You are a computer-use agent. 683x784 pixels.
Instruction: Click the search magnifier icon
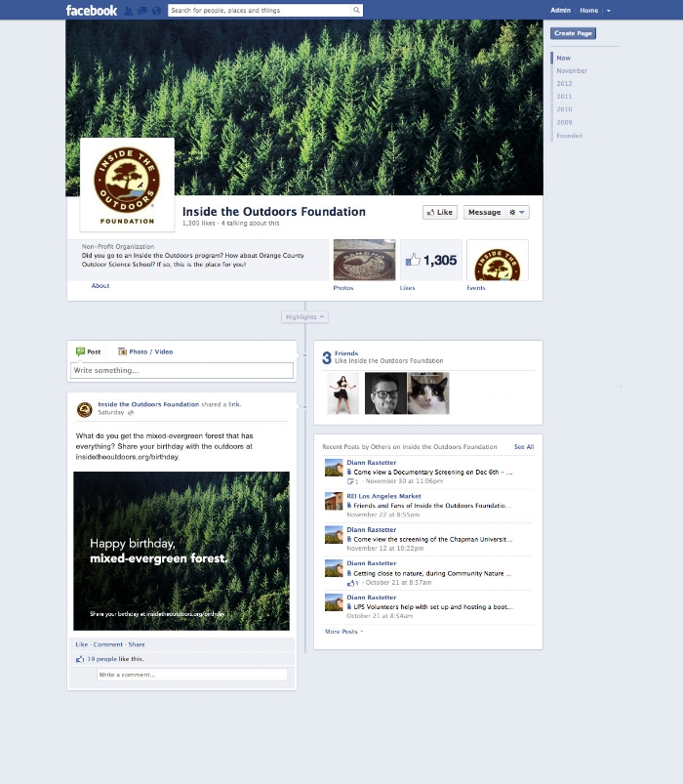pyautogui.click(x=356, y=10)
